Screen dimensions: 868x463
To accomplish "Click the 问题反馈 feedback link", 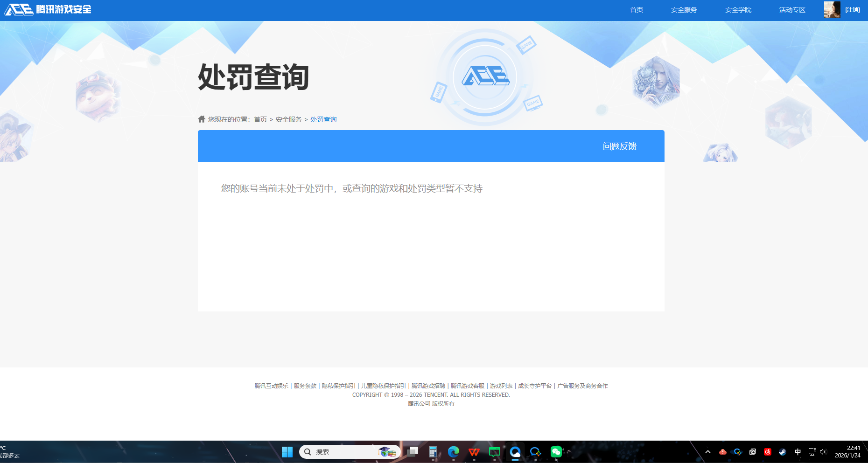I will point(619,146).
